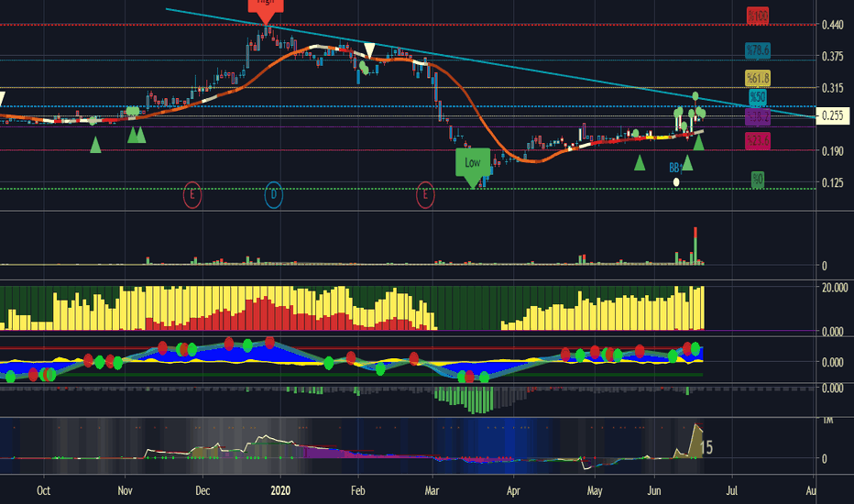Image resolution: width=854 pixels, height=504 pixels.
Task: Select the %78.6 Fibonacci level label
Action: [x=758, y=50]
